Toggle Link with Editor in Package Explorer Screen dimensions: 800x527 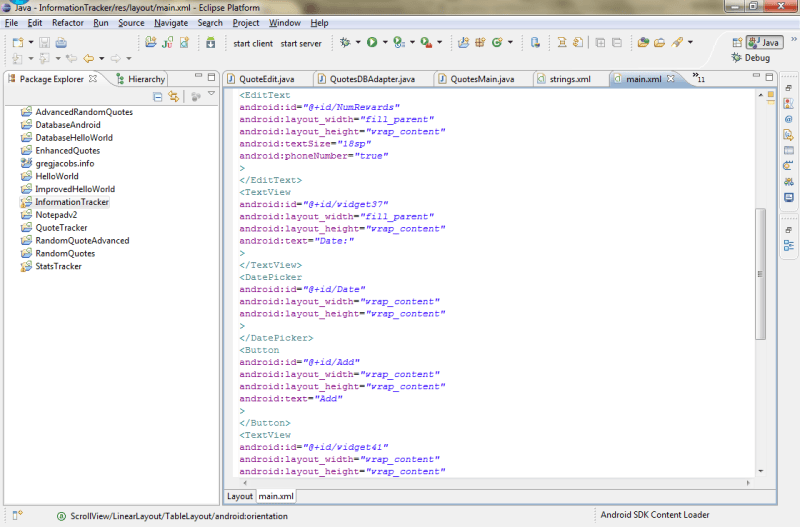coord(173,96)
